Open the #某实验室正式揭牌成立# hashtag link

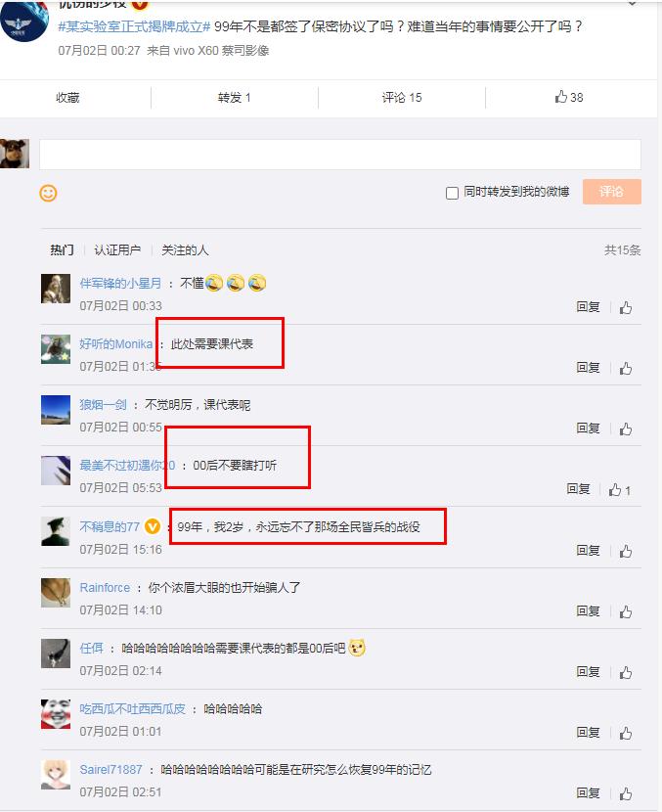pyautogui.click(x=134, y=26)
